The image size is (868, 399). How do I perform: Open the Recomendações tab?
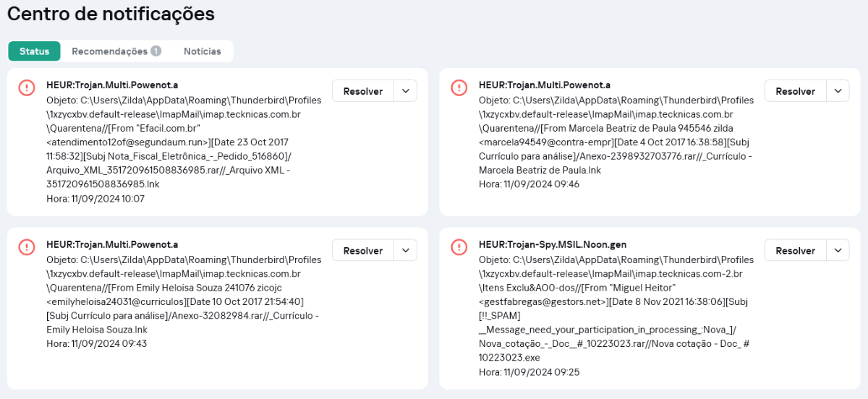pos(109,51)
